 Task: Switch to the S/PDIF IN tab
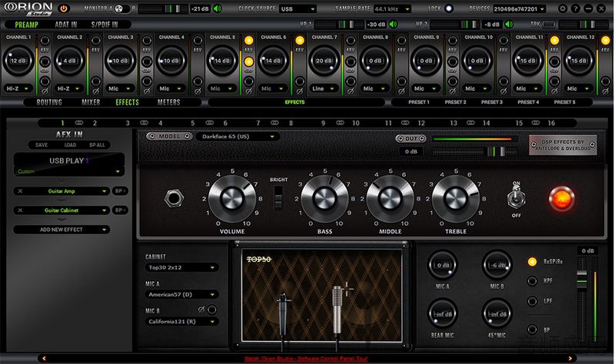pyautogui.click(x=105, y=25)
